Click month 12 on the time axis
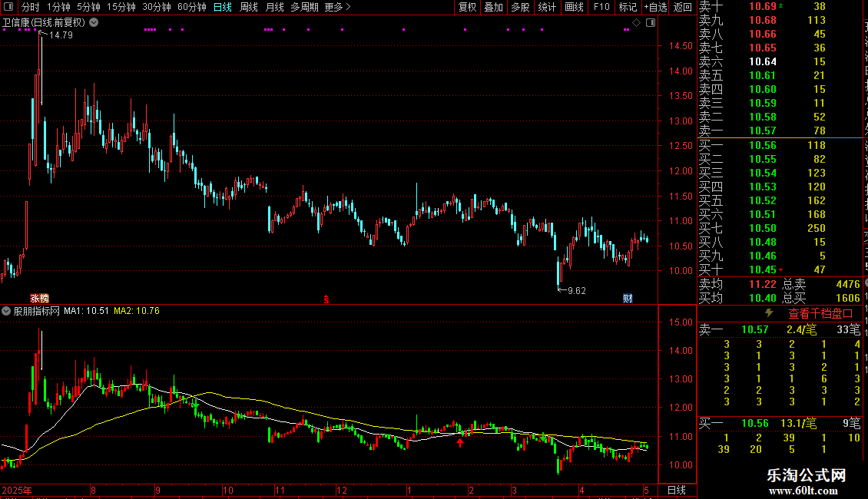This screenshot has width=868, height=499. tap(342, 490)
